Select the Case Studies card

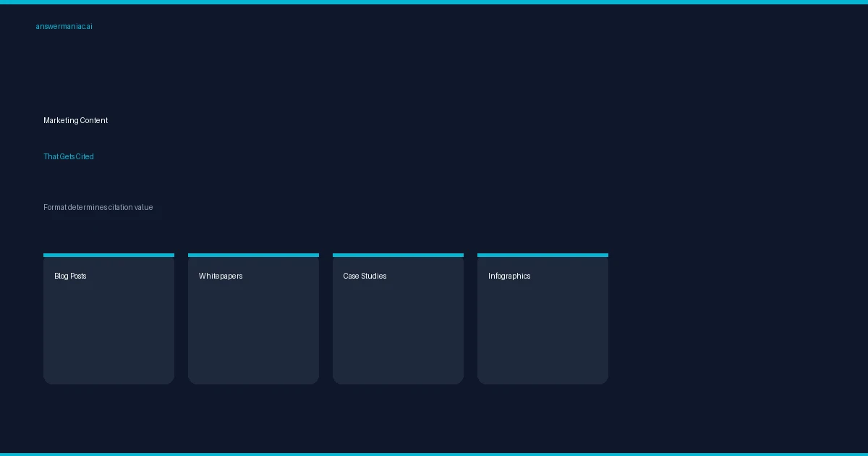(x=398, y=318)
